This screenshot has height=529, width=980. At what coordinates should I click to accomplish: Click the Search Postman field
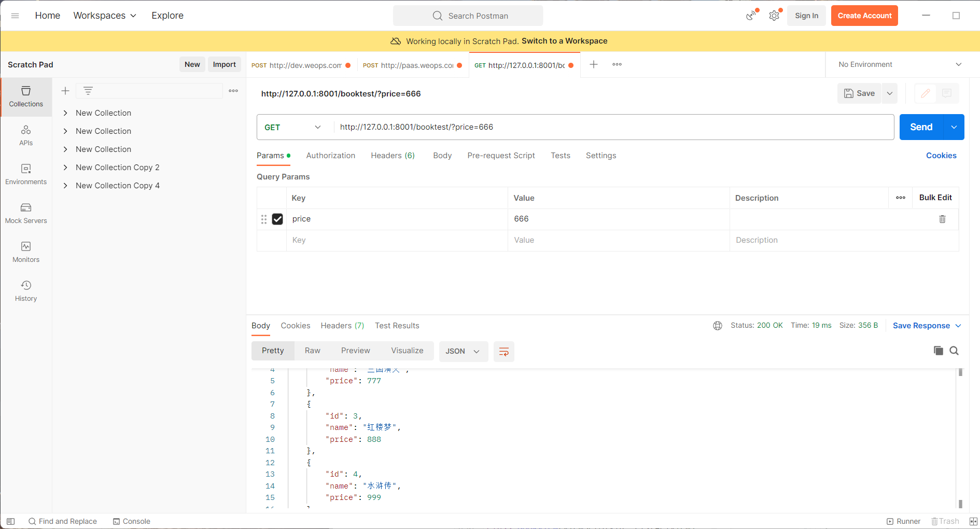pyautogui.click(x=468, y=16)
